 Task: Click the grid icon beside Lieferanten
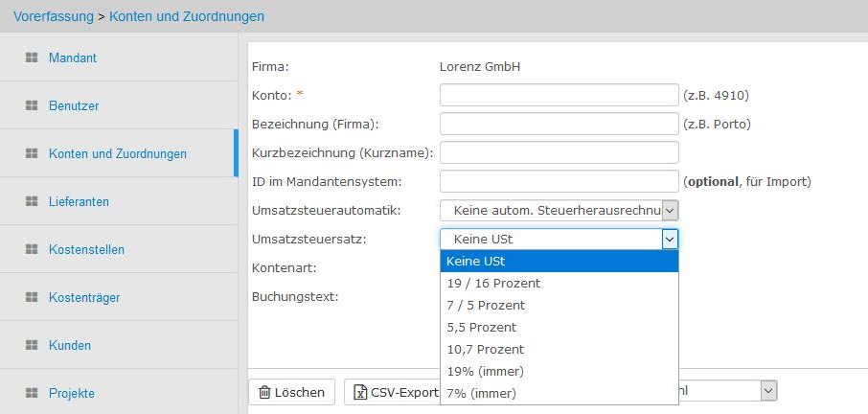[32, 201]
